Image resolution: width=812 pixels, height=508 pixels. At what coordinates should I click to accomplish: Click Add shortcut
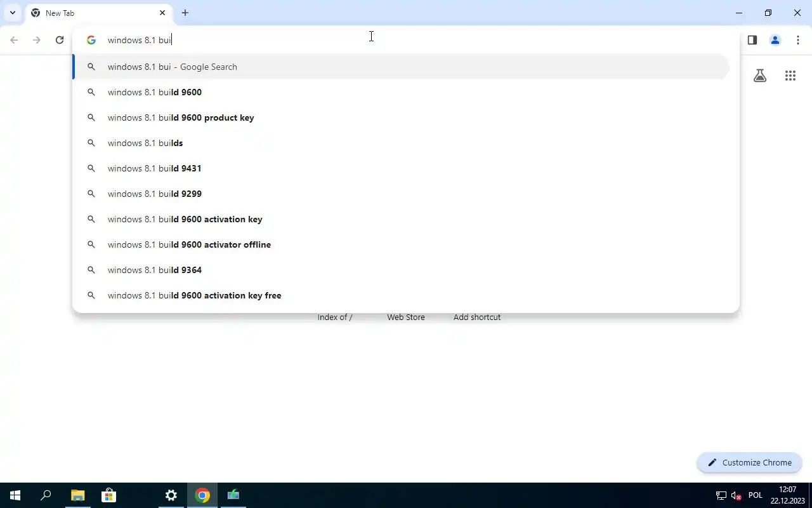tap(477, 317)
